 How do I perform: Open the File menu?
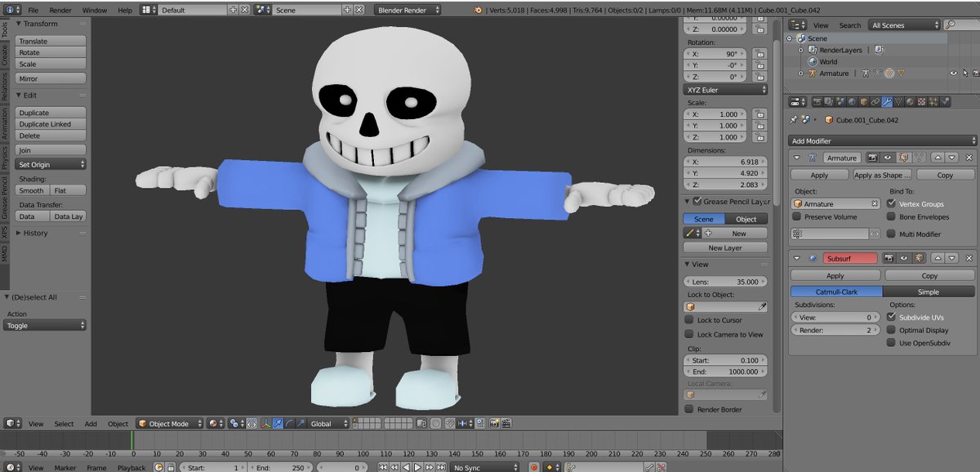33,10
